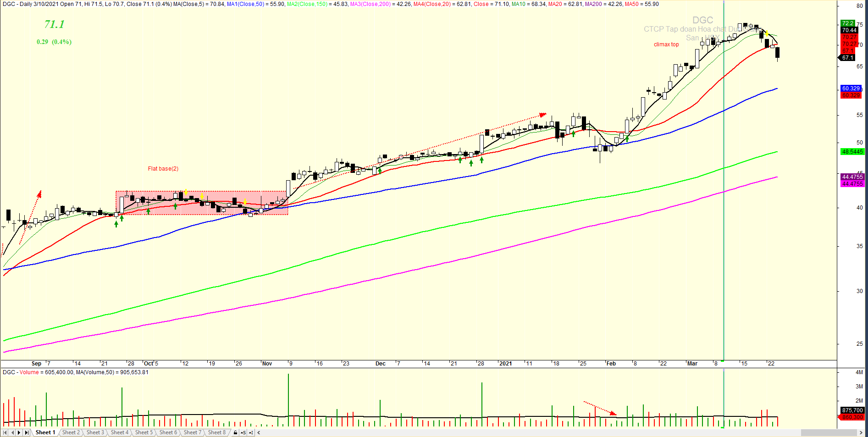Click the next sheet arrow button

click(19, 432)
